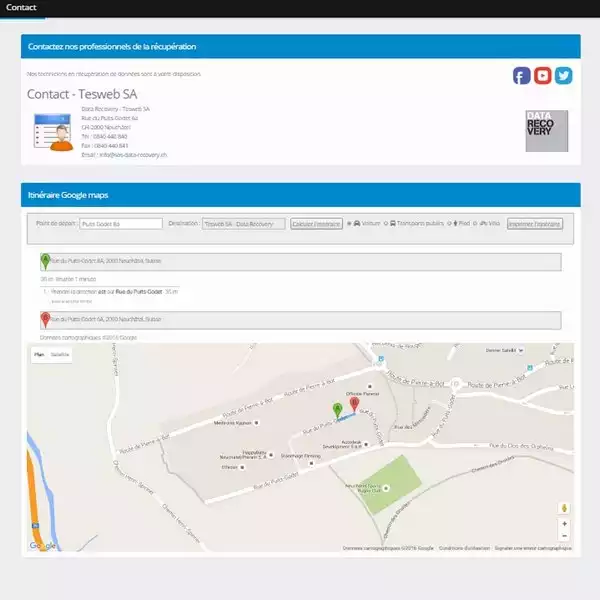The height and width of the screenshot is (600, 600).
Task: Click the Autodesk Development Sàrl place marker
Action: pos(366,444)
